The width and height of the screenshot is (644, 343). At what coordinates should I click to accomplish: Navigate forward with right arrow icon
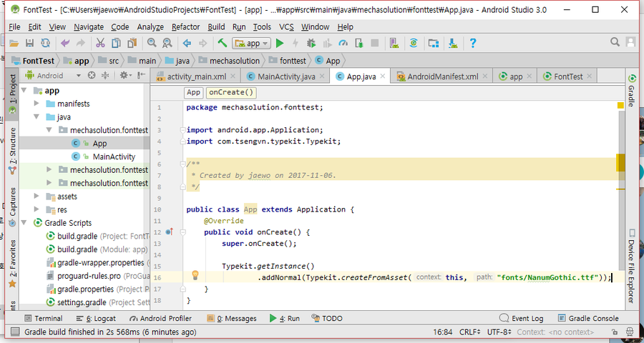pyautogui.click(x=203, y=43)
